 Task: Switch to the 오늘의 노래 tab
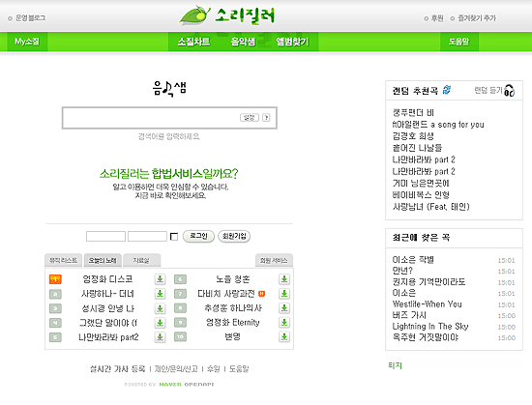pos(103,260)
